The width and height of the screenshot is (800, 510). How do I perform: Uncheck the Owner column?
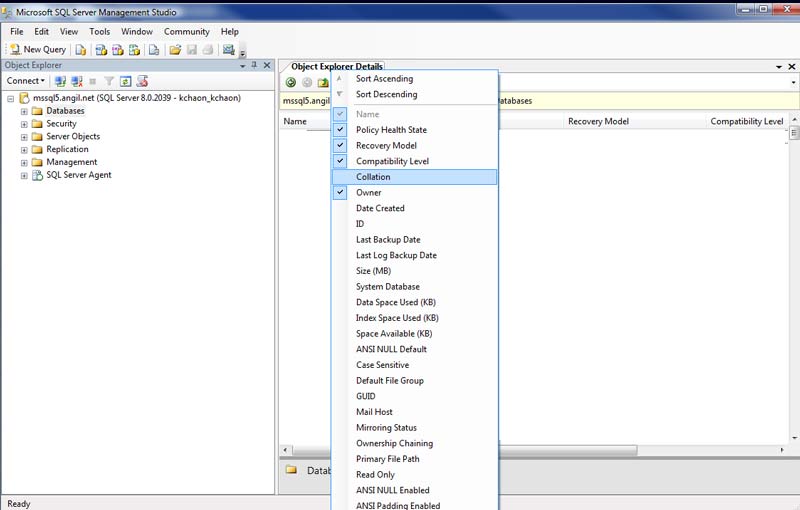pyautogui.click(x=414, y=192)
